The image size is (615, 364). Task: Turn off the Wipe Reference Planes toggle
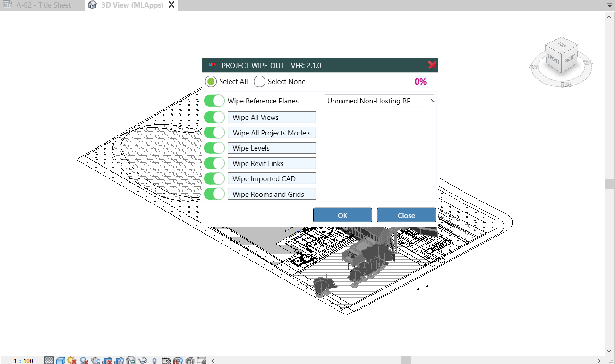pos(214,101)
